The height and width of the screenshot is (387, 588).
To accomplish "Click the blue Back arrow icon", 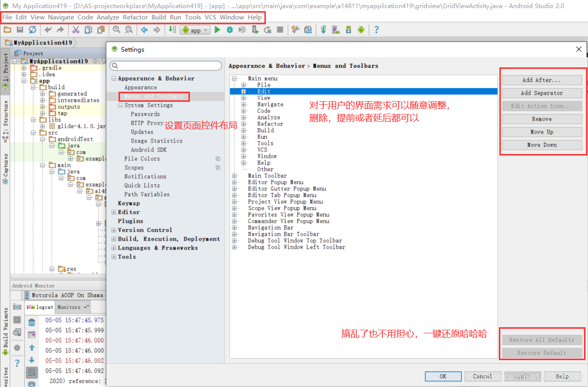I will click(x=144, y=30).
